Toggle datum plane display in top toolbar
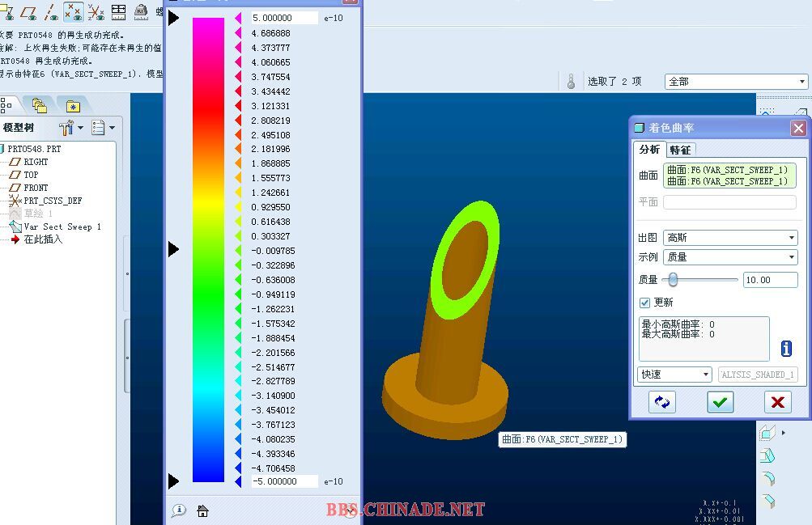 [30, 11]
